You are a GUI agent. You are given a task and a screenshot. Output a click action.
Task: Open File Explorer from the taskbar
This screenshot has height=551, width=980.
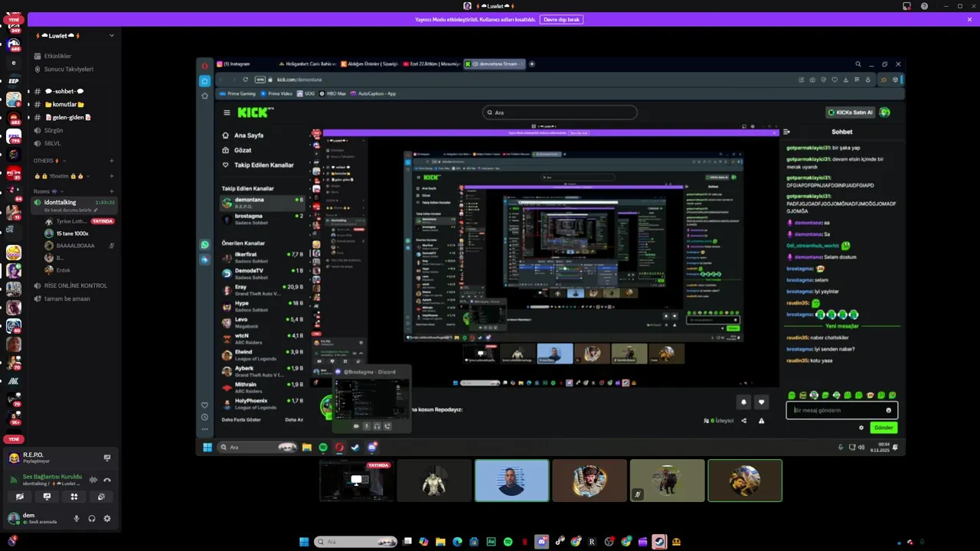[440, 542]
